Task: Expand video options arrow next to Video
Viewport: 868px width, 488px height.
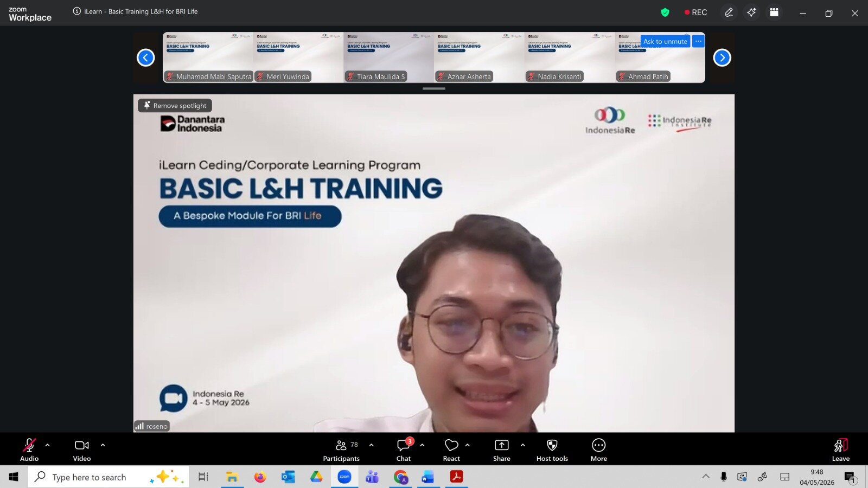Action: tap(103, 445)
